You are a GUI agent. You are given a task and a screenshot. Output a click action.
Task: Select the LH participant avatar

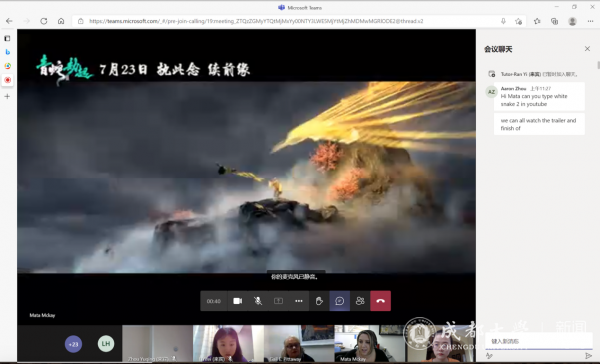(x=106, y=344)
